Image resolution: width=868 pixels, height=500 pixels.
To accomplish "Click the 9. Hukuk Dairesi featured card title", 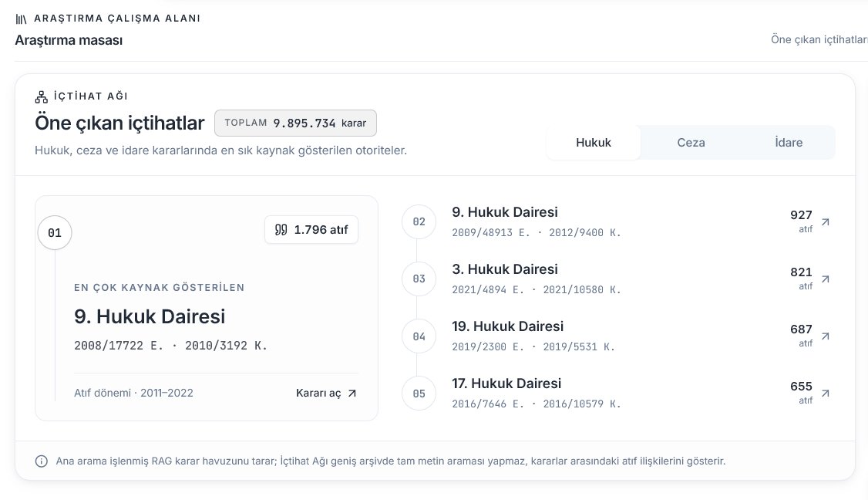I will 150,316.
